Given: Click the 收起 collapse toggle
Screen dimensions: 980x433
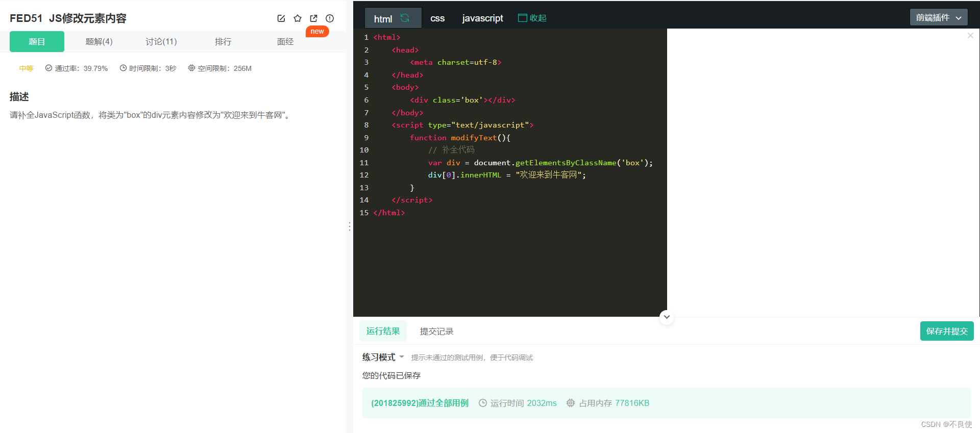Looking at the screenshot, I should pos(532,18).
